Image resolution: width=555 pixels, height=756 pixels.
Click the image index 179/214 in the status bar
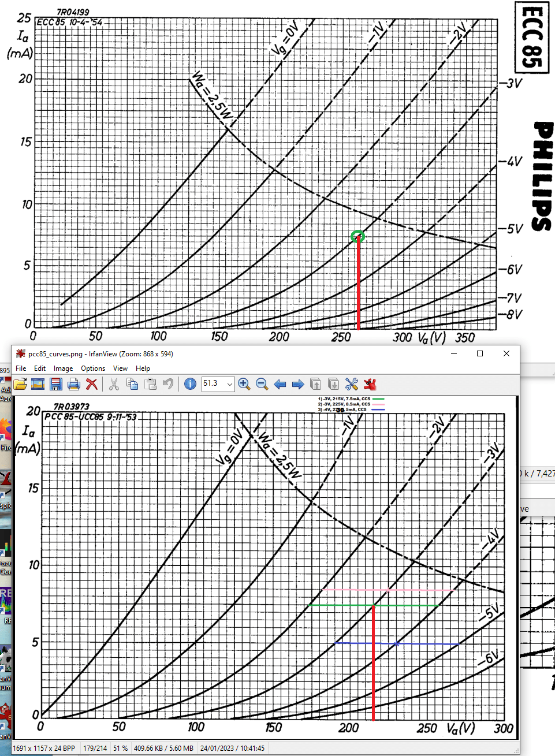click(x=95, y=748)
